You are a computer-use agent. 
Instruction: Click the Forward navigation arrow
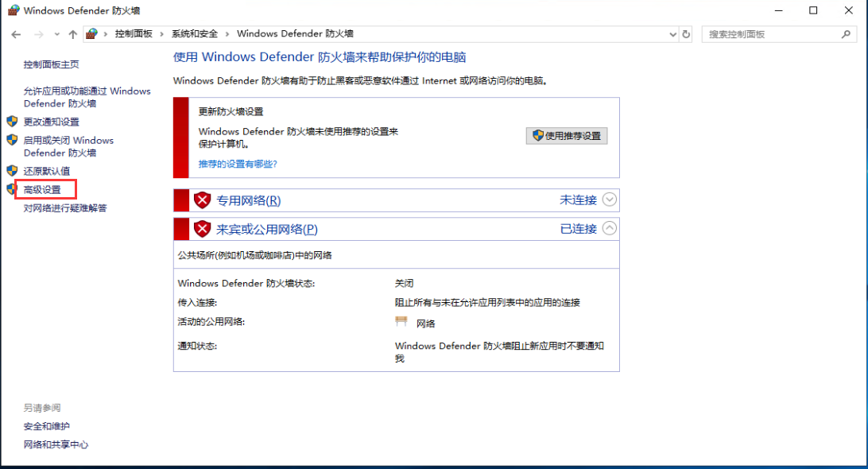[x=38, y=34]
